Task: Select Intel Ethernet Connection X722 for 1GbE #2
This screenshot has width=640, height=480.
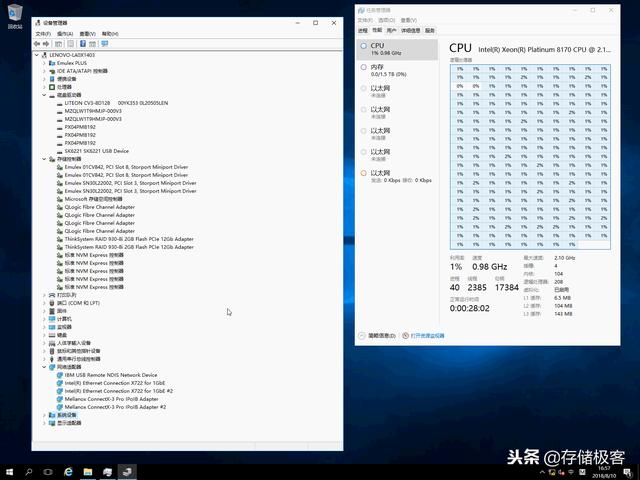Action: [119, 391]
